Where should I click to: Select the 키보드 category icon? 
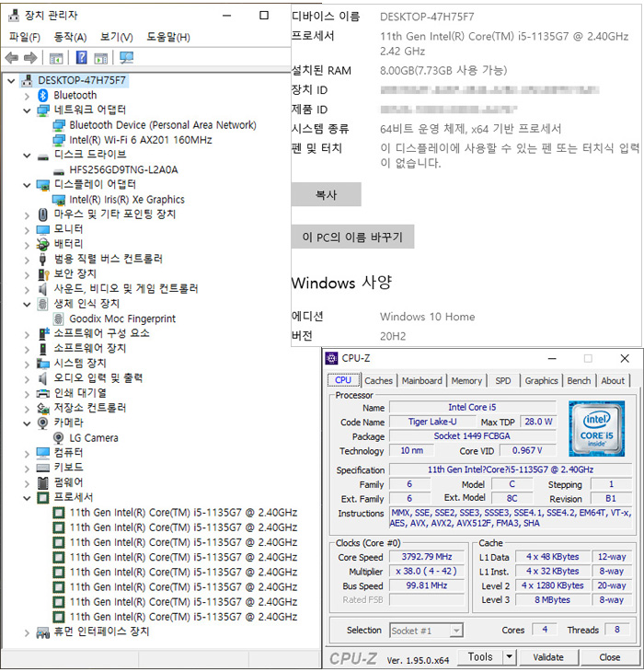pyautogui.click(x=43, y=468)
